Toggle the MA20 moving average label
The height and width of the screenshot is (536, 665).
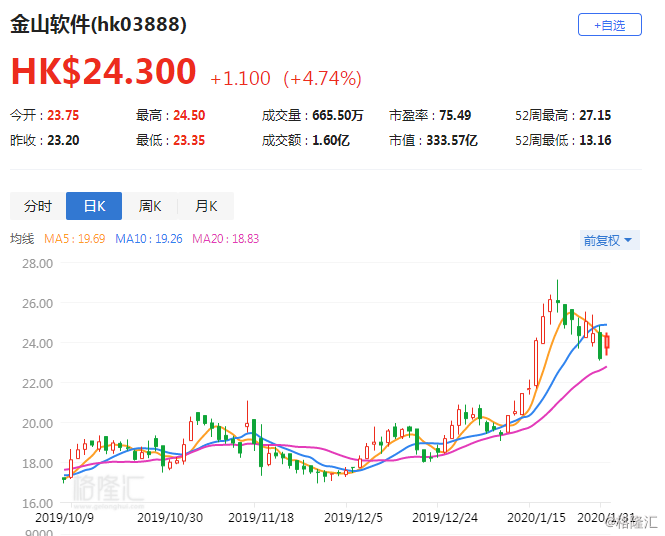(x=226, y=239)
